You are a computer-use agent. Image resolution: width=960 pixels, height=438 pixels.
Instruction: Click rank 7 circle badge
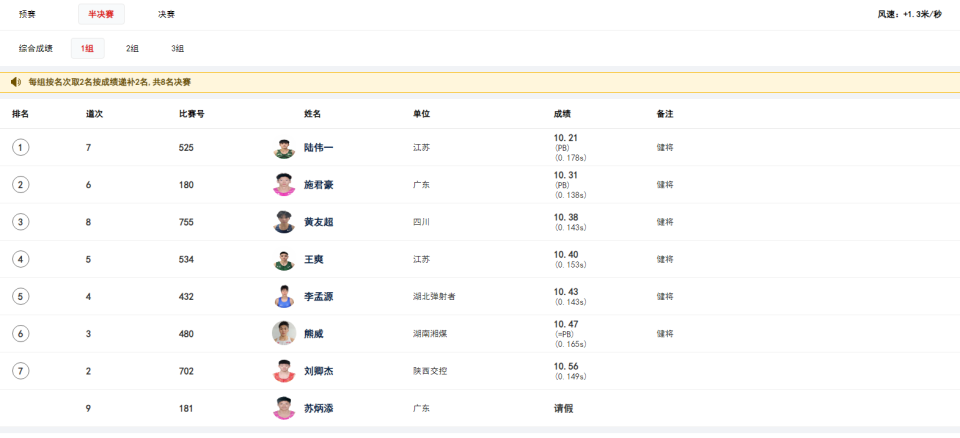coord(20,371)
